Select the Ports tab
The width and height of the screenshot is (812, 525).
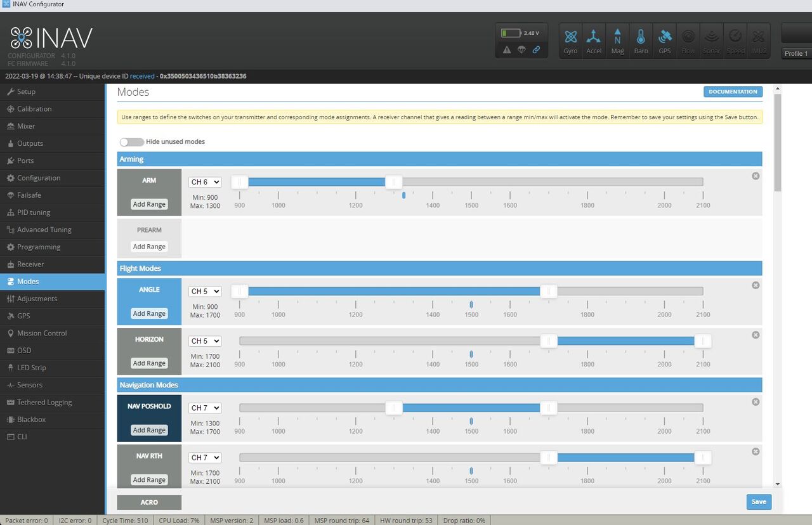pos(53,160)
